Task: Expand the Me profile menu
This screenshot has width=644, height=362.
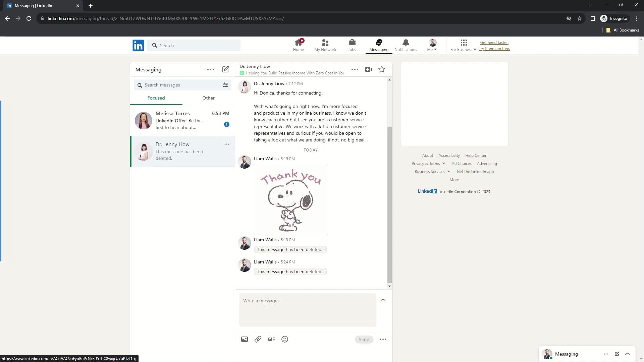Action: [x=432, y=45]
